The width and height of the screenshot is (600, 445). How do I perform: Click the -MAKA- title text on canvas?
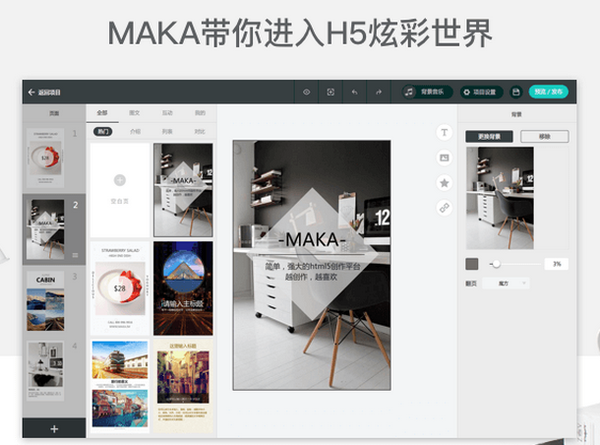[312, 240]
